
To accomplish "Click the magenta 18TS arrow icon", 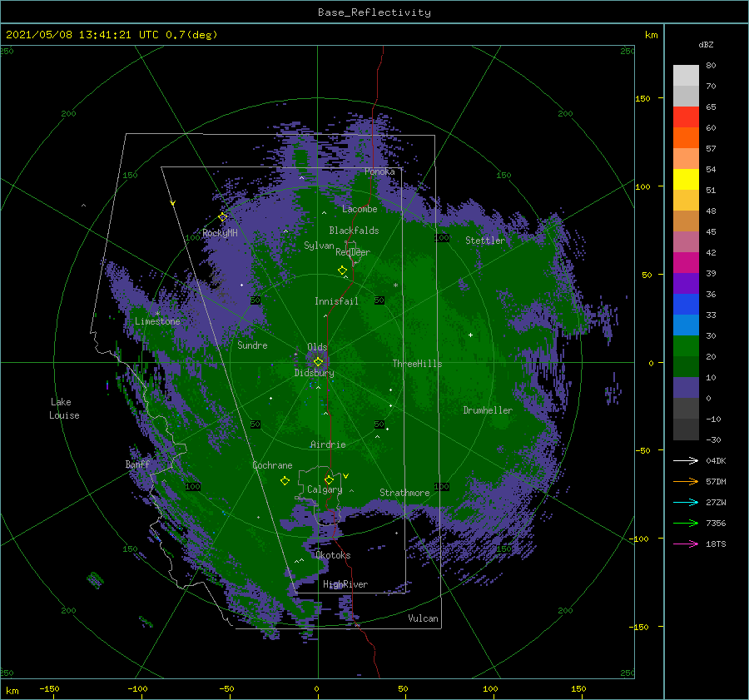I will click(686, 544).
